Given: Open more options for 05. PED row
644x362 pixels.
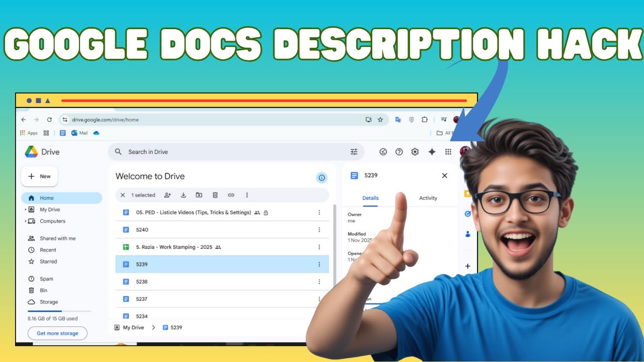Looking at the screenshot, I should [319, 213].
